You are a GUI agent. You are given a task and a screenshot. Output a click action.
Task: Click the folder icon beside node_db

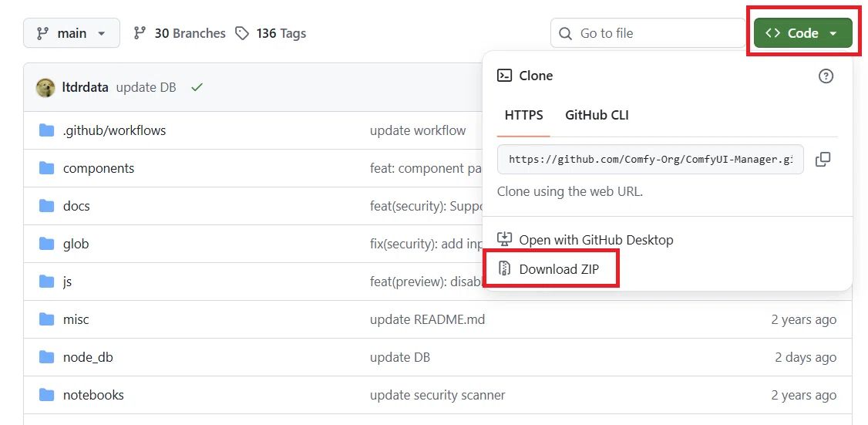(47, 357)
